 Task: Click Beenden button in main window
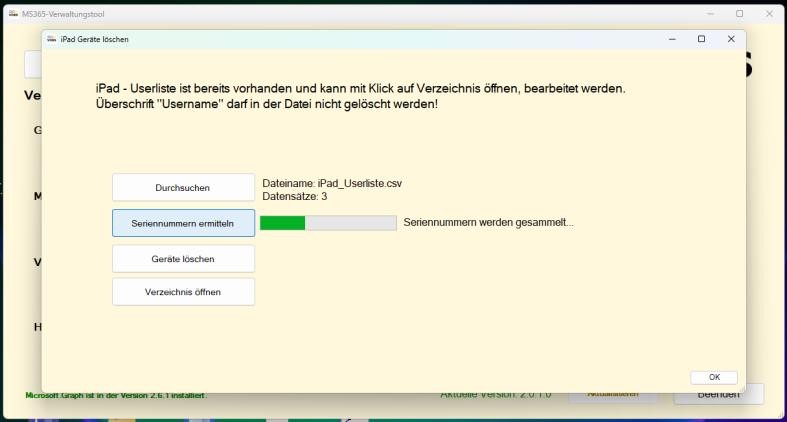click(x=719, y=394)
